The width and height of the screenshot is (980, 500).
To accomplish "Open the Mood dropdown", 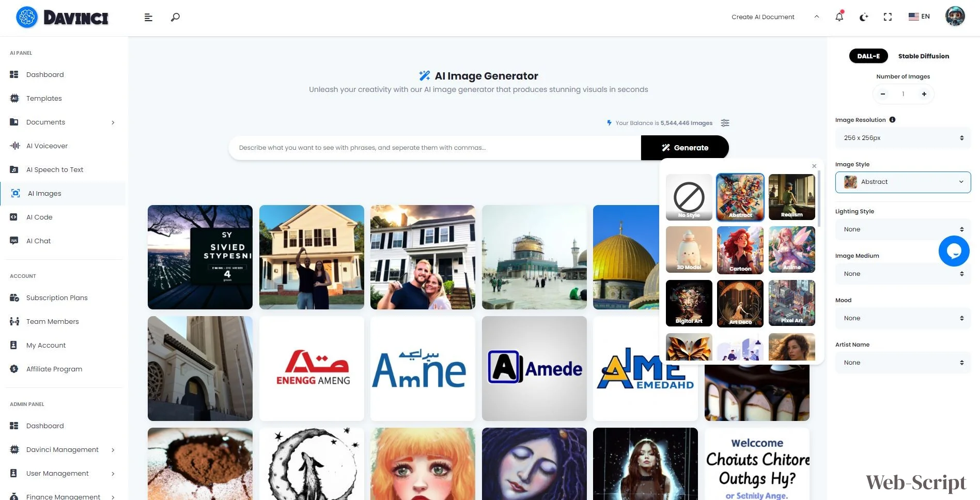I will pos(903,318).
